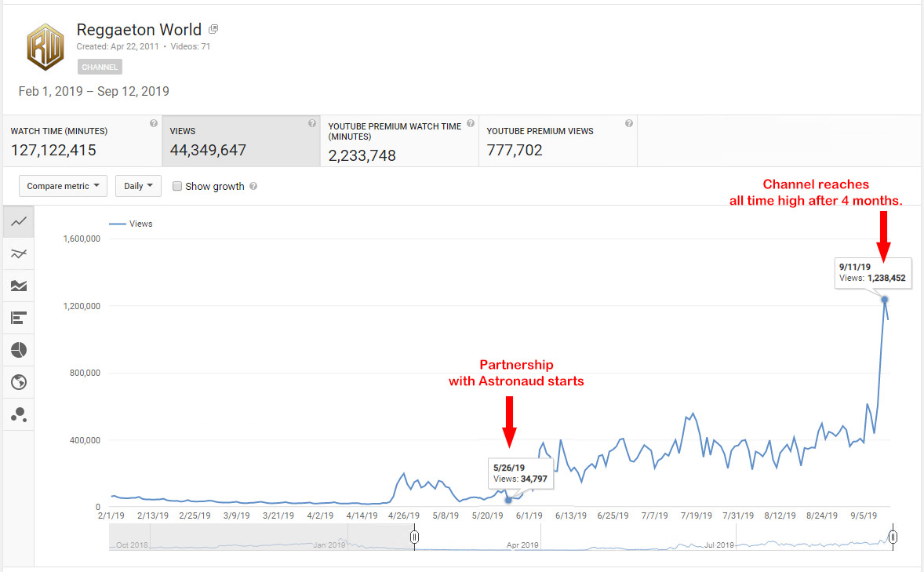Viewport: 924px width, 572px height.
Task: Click the Oct 2018 area in range navigator
Action: pos(132,545)
